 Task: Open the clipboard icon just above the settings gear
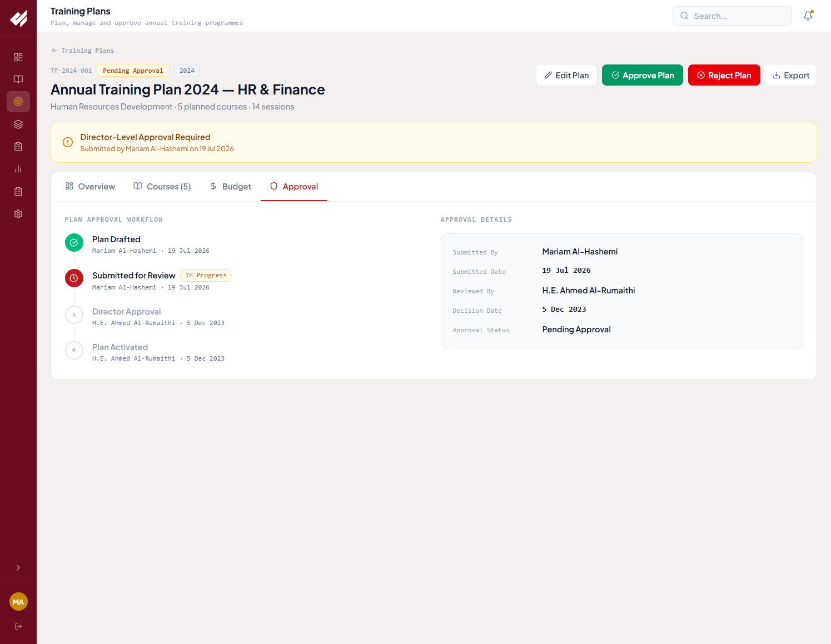(18, 192)
